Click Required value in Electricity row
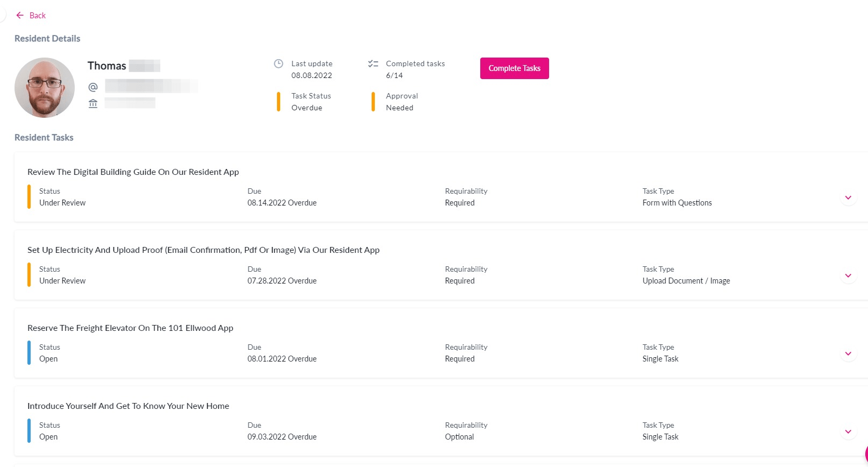This screenshot has width=868, height=467. click(460, 281)
